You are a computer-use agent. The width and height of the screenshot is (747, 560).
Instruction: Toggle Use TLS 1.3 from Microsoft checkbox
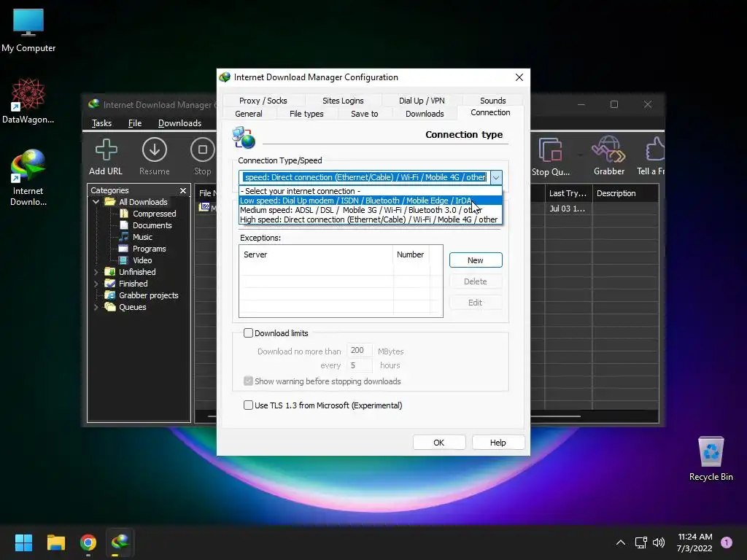pos(248,405)
